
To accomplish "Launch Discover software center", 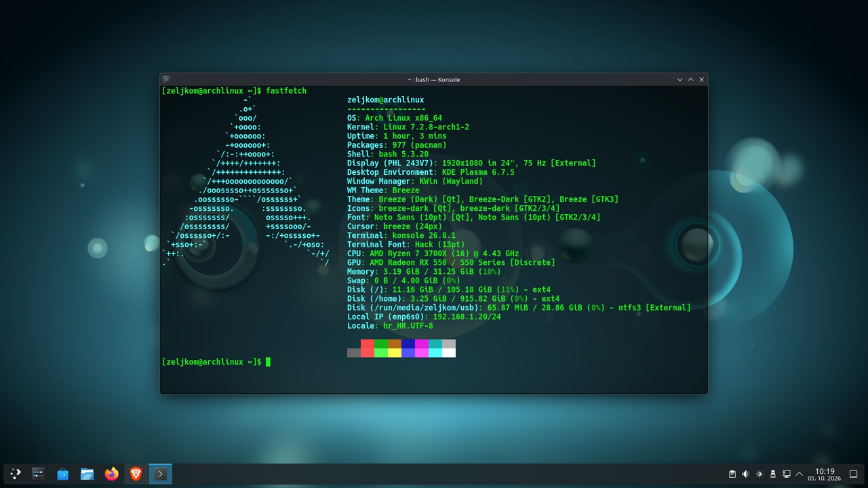I will point(63,474).
